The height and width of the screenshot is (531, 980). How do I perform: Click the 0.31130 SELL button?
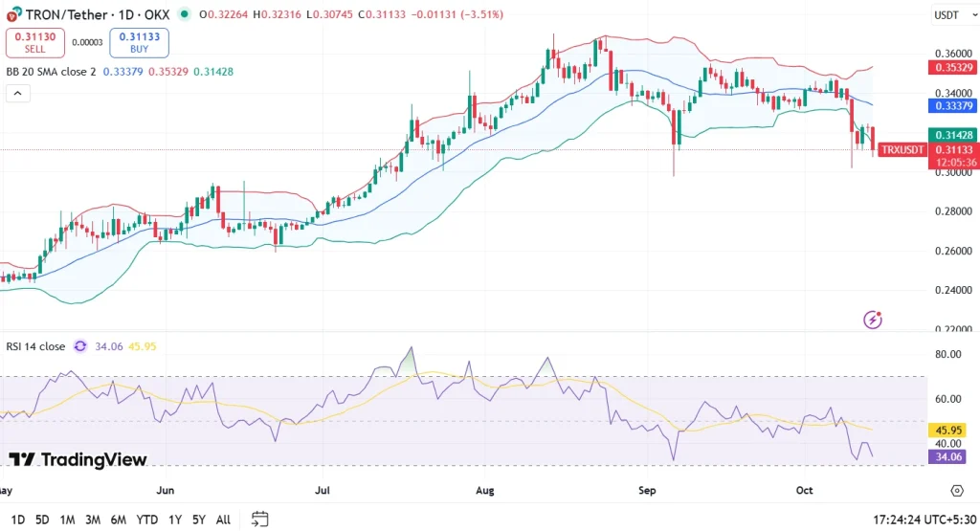(35, 42)
